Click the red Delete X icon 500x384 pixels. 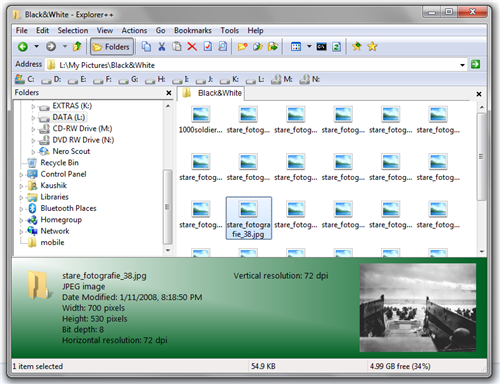pyautogui.click(x=192, y=47)
